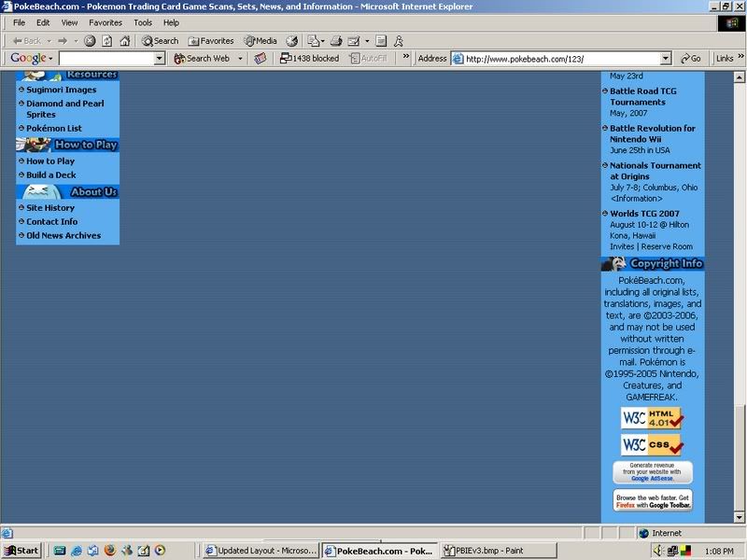Click the Google toolbar news icon
Viewport: 747px width, 560px height.
point(261,58)
